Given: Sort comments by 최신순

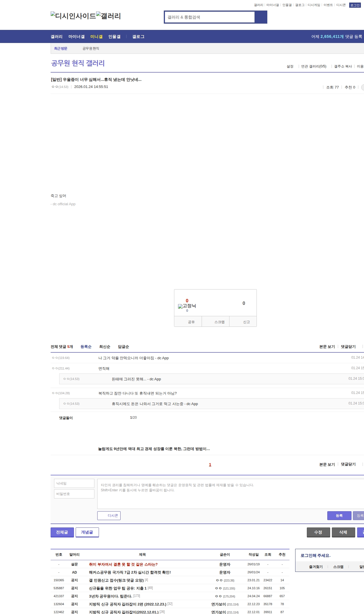Looking at the screenshot, I should point(105,347).
